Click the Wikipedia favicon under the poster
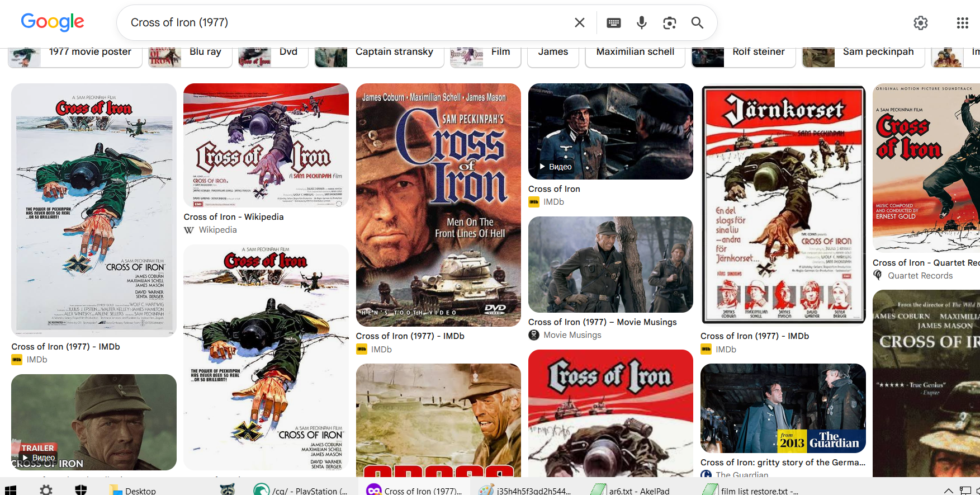980x495 pixels. (x=189, y=230)
